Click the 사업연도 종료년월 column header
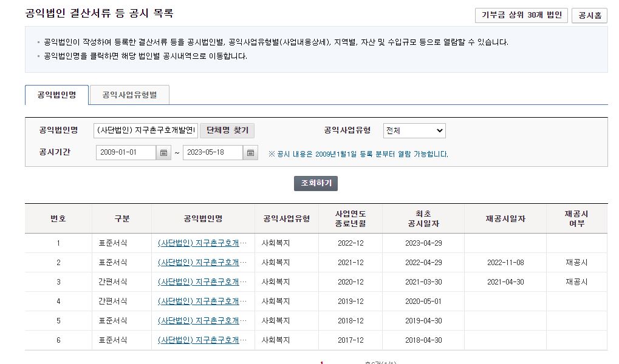This screenshot has height=364, width=619. click(351, 218)
